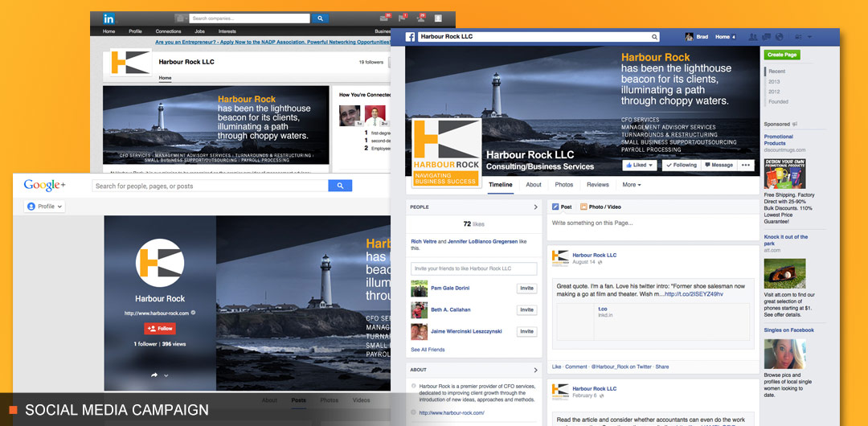Viewport: 868px width, 426px height.
Task: Open LinkedIn search category dropdown
Action: [x=182, y=18]
